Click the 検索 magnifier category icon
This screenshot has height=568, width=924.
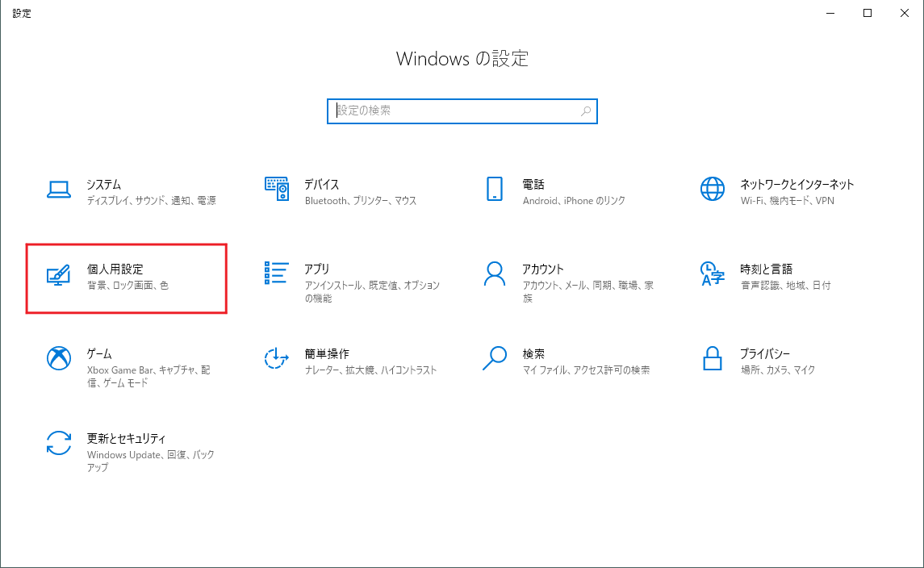coord(495,358)
